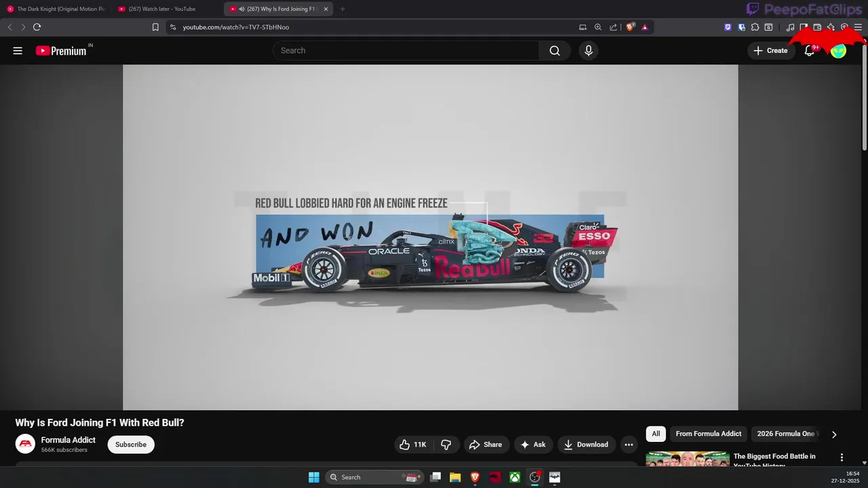Click the video title text
Screen dimensions: 868x488
click(100, 422)
